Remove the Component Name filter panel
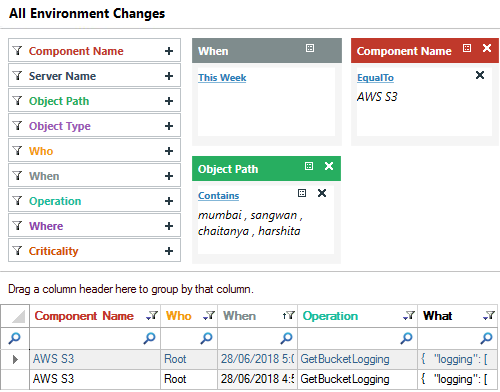 487,48
